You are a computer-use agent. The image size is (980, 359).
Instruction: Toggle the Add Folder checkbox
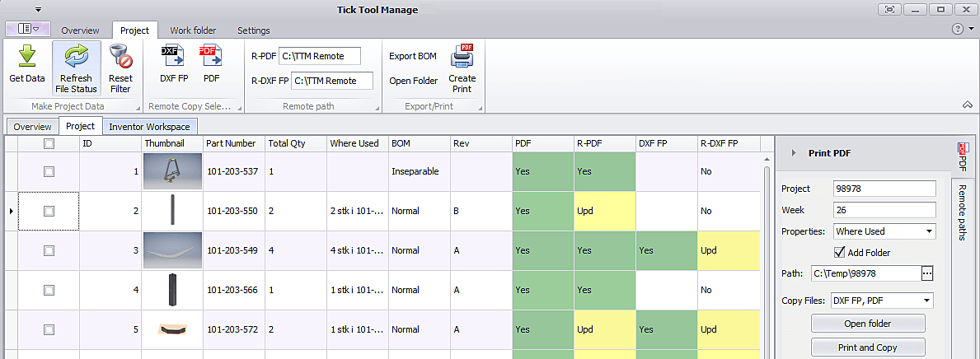[839, 252]
